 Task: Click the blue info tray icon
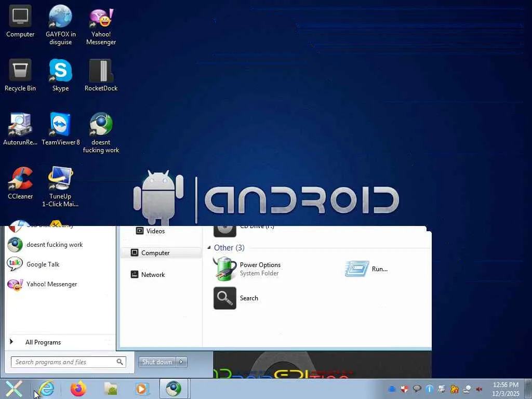tap(429, 389)
